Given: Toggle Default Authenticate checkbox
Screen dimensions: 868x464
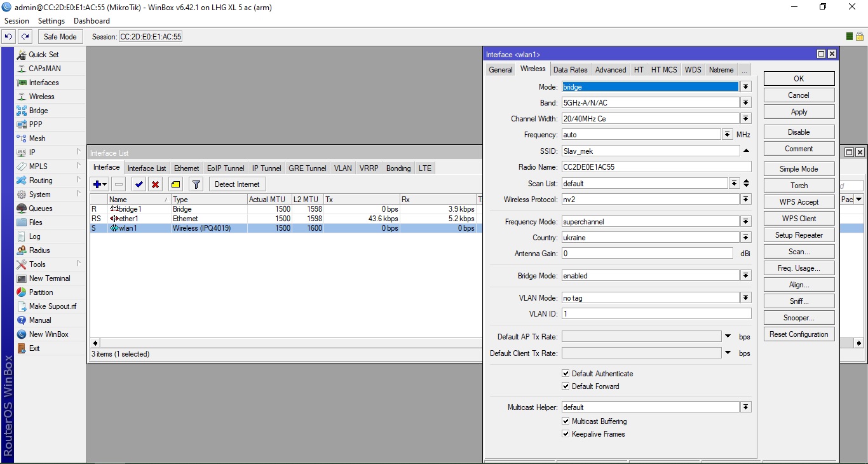Looking at the screenshot, I should point(566,374).
